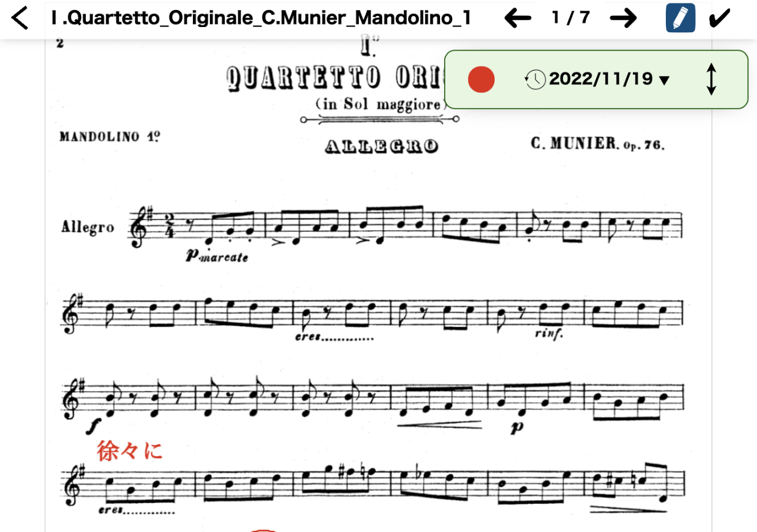Image resolution: width=757 pixels, height=532 pixels.
Task: Go back with the left chevron icon
Action: [x=20, y=18]
